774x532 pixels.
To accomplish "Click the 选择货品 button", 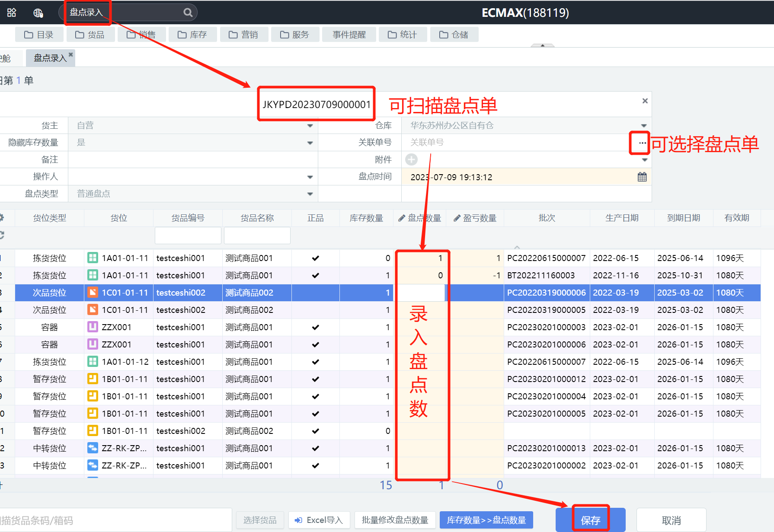I will (x=260, y=520).
